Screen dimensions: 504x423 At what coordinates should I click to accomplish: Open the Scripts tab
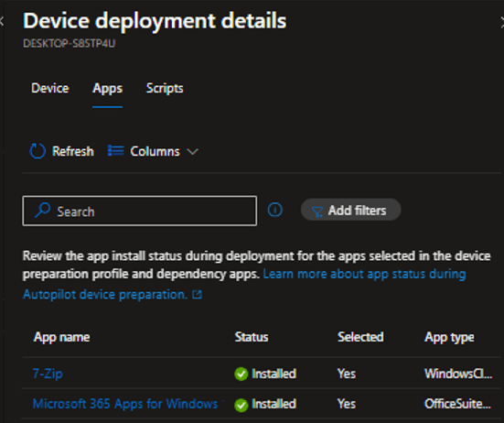(165, 88)
